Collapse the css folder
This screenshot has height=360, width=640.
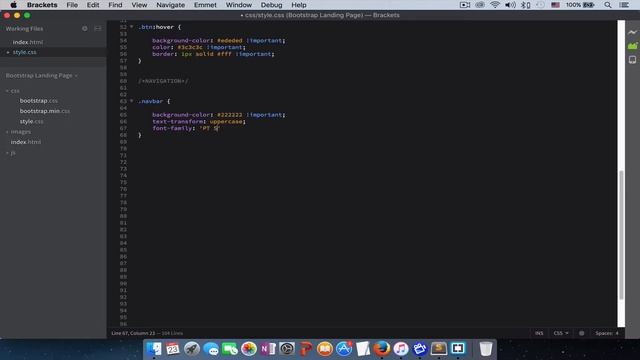(x=7, y=91)
